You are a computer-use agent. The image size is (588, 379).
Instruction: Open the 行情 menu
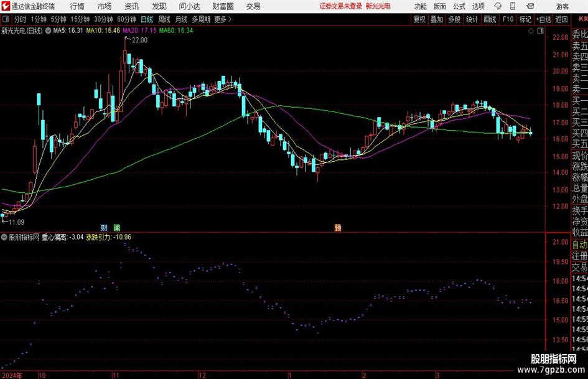coord(77,6)
